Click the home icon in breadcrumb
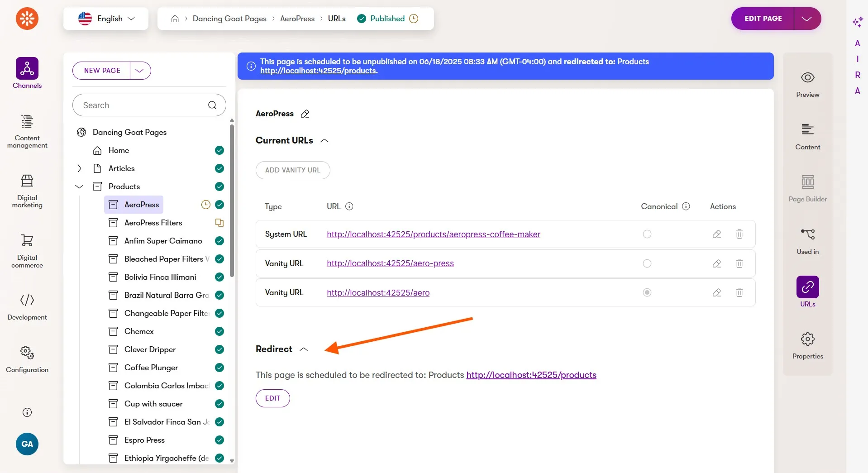The width and height of the screenshot is (868, 473). (175, 19)
